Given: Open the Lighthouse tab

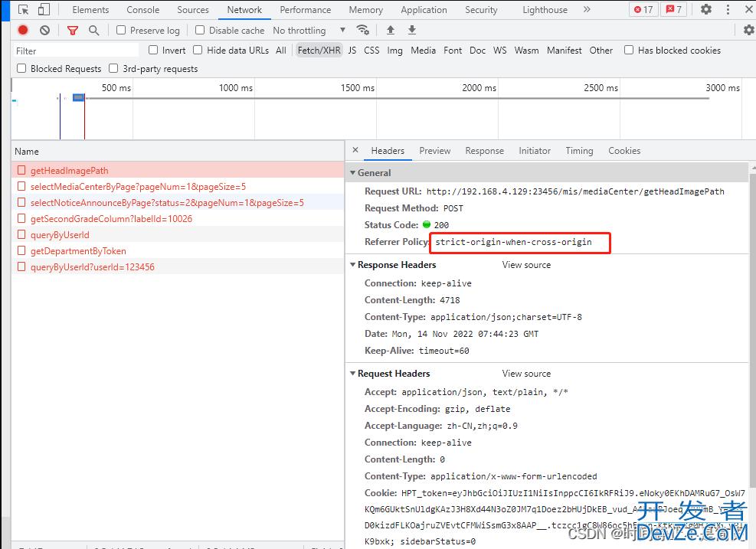Looking at the screenshot, I should (x=545, y=10).
